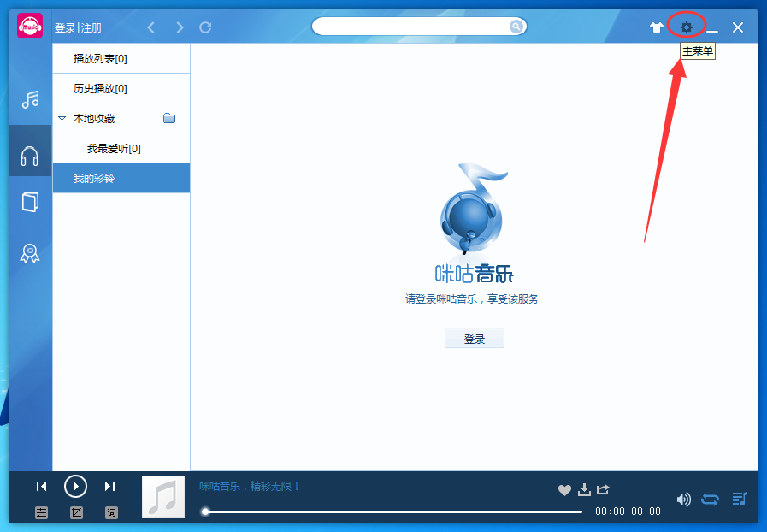Focus the search input field
The image size is (767, 532).
410,27
